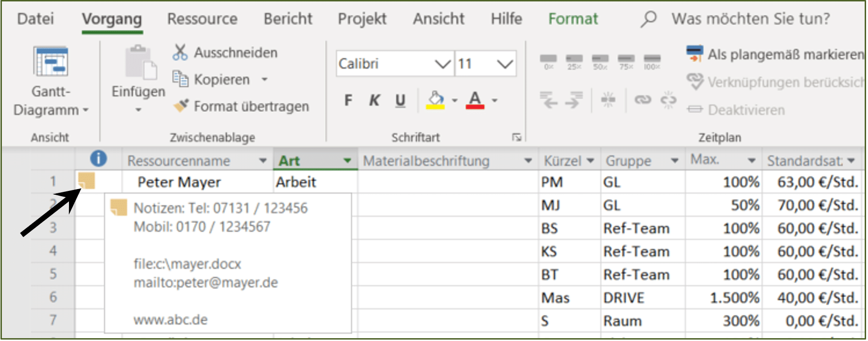Click the note icon on Peter Mayer's row

(87, 180)
